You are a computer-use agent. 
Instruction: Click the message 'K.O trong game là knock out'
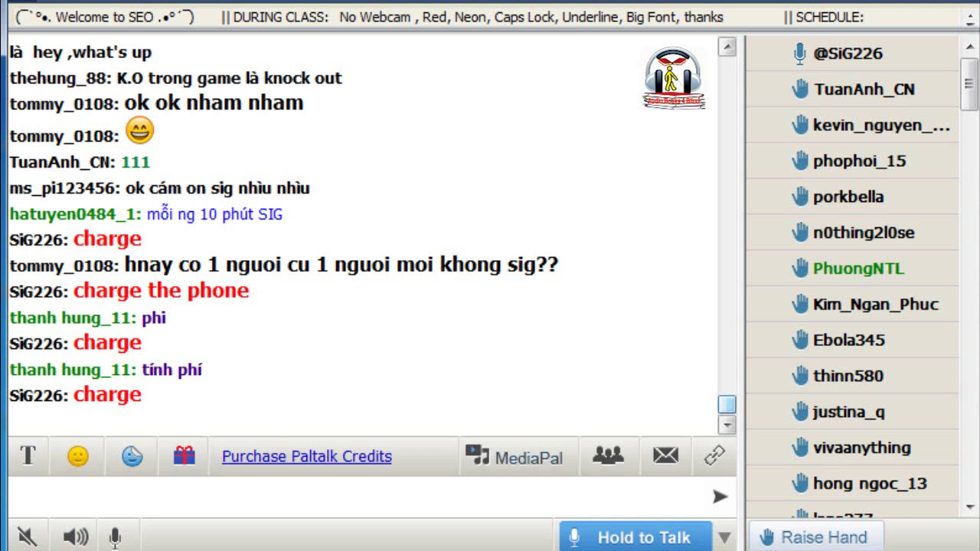coord(229,78)
